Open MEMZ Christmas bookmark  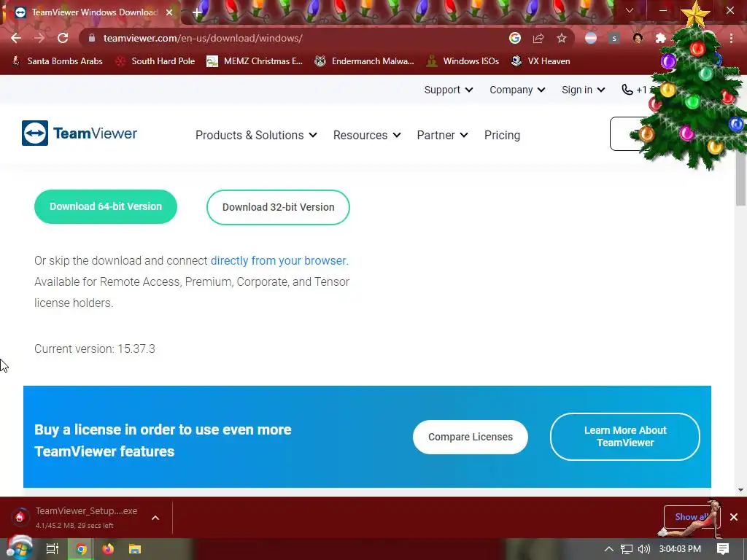(255, 61)
